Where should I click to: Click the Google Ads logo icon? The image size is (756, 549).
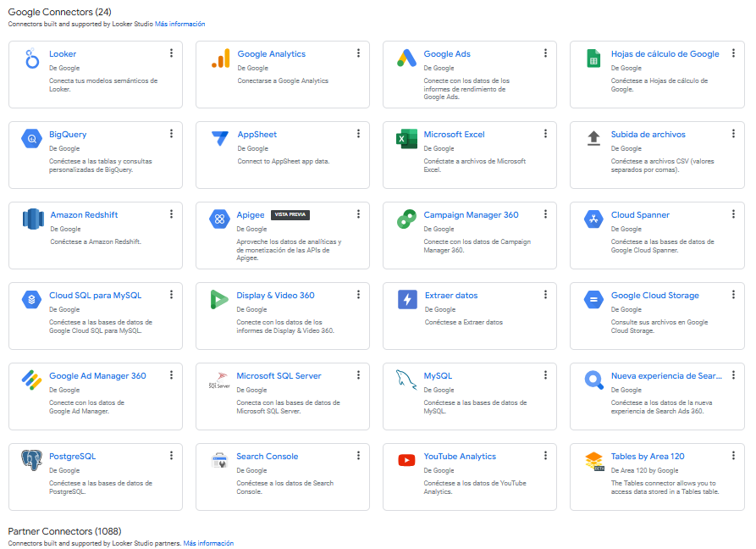point(406,58)
